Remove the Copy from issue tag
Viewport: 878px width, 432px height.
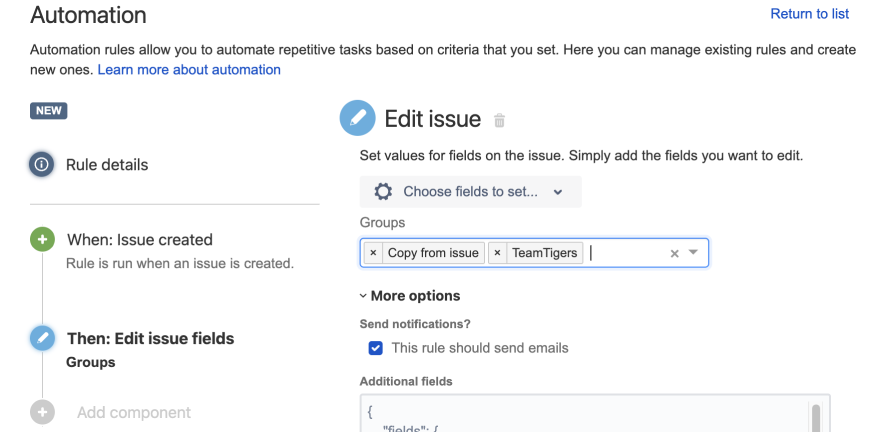pos(373,253)
